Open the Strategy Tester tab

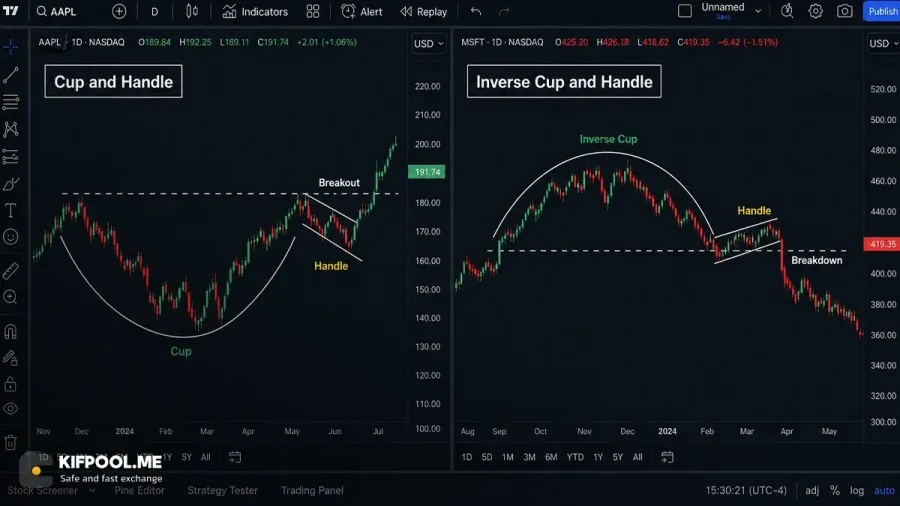[223, 491]
